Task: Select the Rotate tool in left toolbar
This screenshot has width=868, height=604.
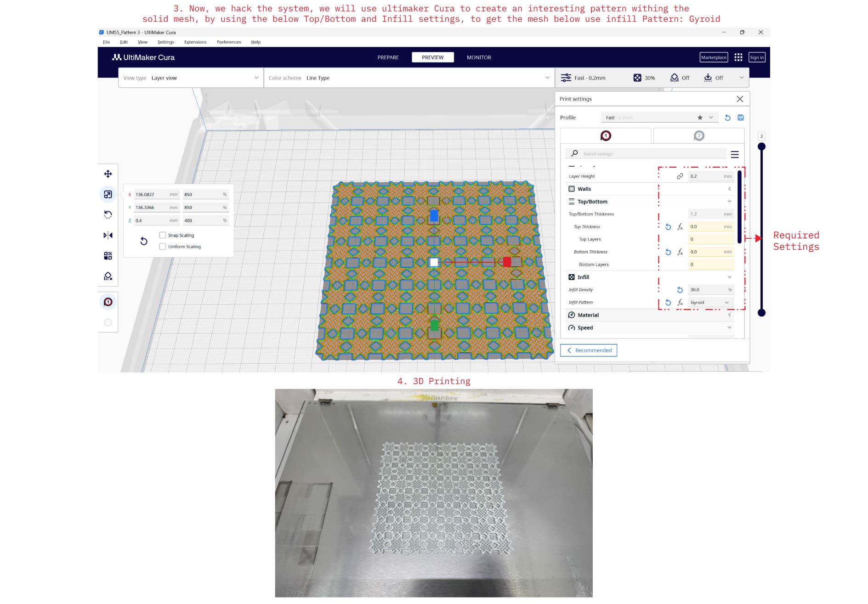Action: [108, 215]
